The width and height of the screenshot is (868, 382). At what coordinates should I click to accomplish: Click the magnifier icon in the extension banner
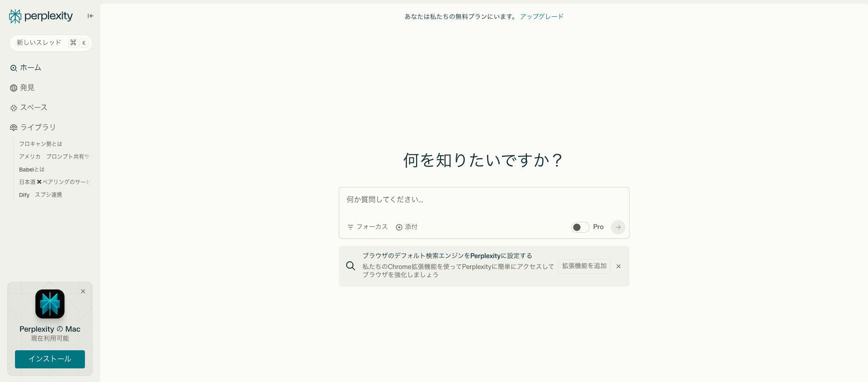tap(351, 266)
